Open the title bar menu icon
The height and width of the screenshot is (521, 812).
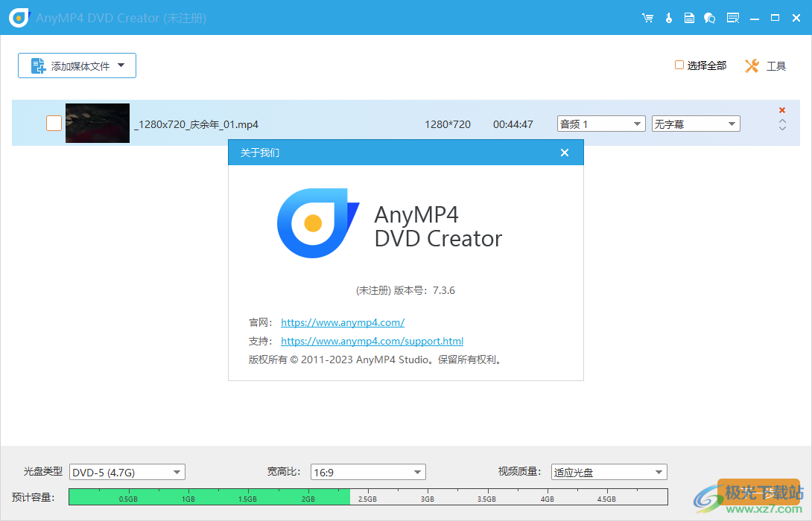point(733,18)
